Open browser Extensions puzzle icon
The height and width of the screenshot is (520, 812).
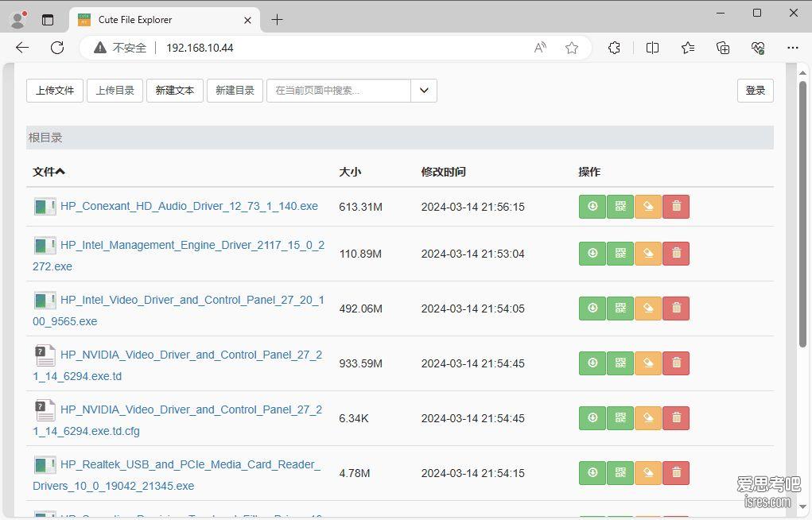(x=614, y=48)
